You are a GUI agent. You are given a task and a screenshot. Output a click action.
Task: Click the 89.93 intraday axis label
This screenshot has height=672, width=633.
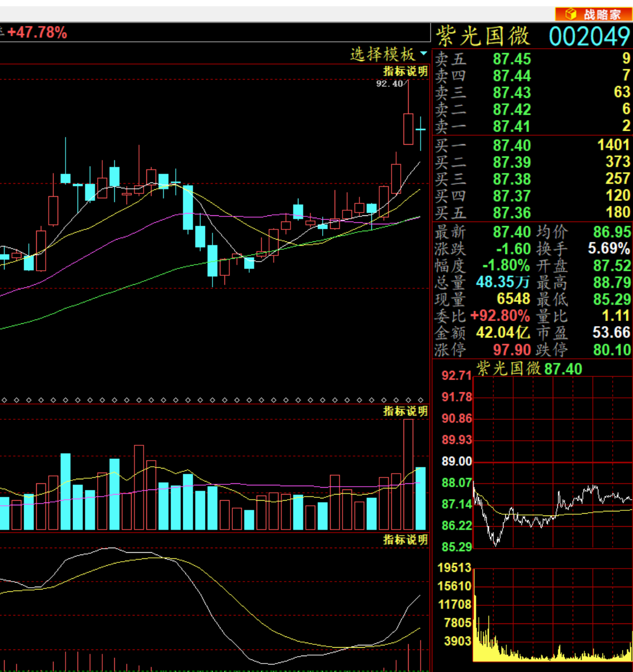(x=457, y=440)
